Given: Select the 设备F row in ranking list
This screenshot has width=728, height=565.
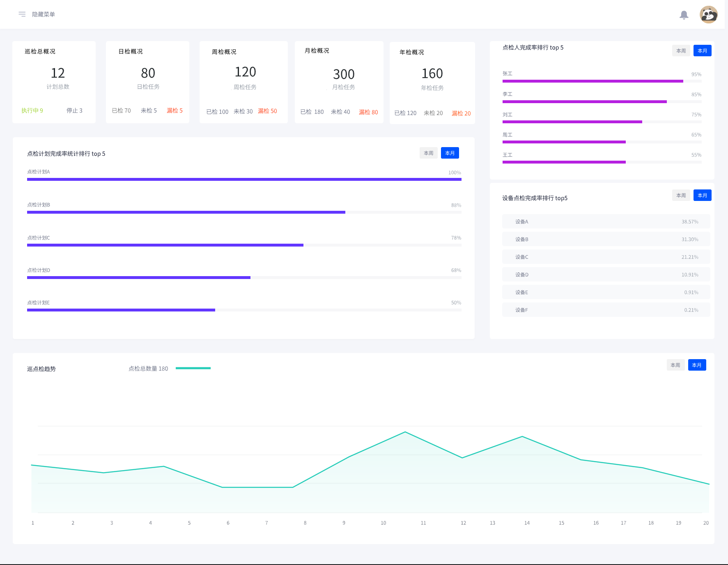Looking at the screenshot, I should pos(606,310).
